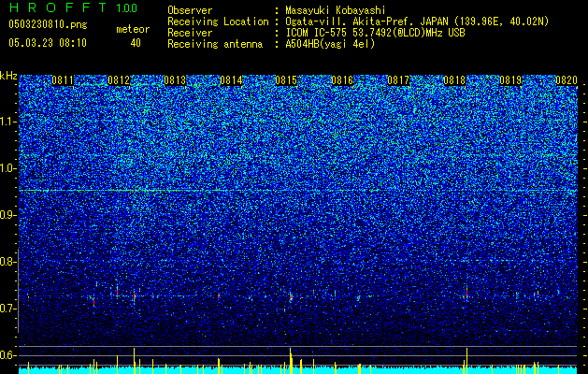Click the A504HB(yagi 4el) antenna text

(x=330, y=44)
